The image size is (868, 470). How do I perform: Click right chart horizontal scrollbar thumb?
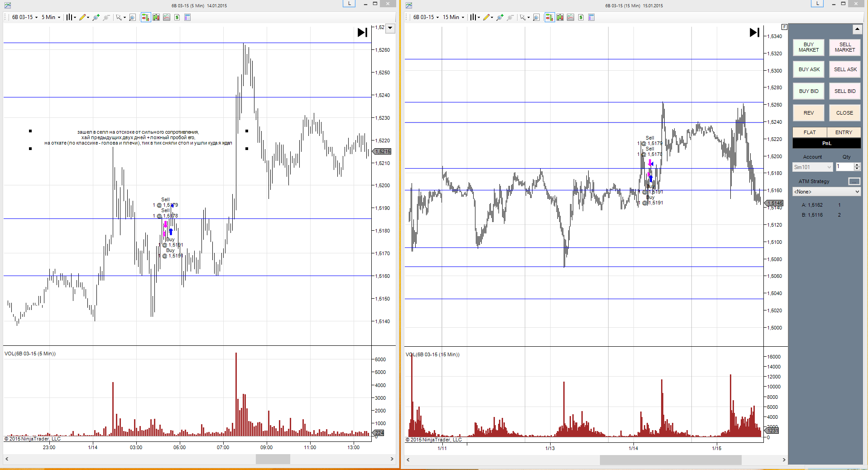click(671, 460)
